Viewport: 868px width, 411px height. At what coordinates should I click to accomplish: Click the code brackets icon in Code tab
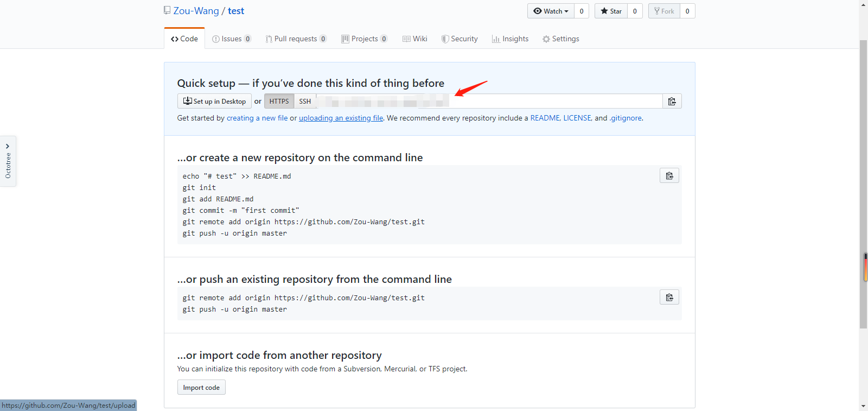[x=175, y=39]
